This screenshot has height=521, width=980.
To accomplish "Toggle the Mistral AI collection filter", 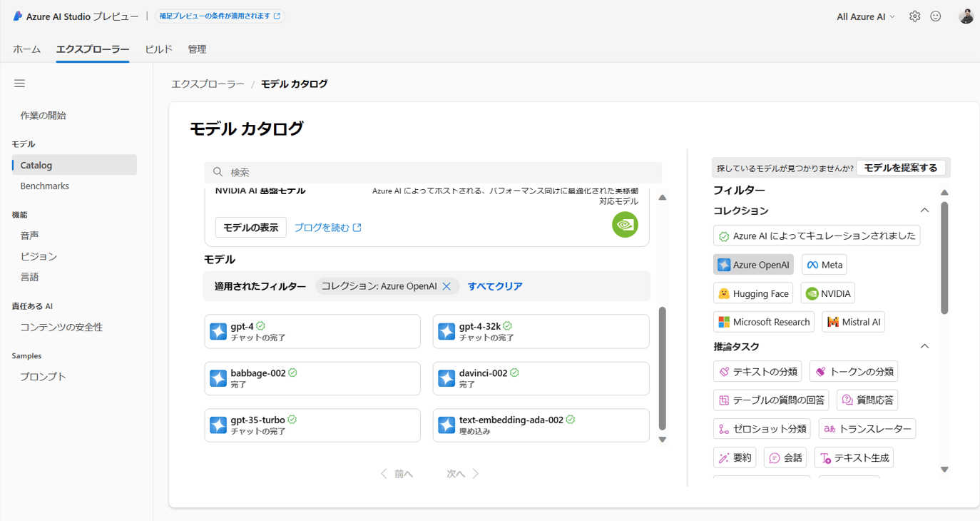I will (x=854, y=322).
